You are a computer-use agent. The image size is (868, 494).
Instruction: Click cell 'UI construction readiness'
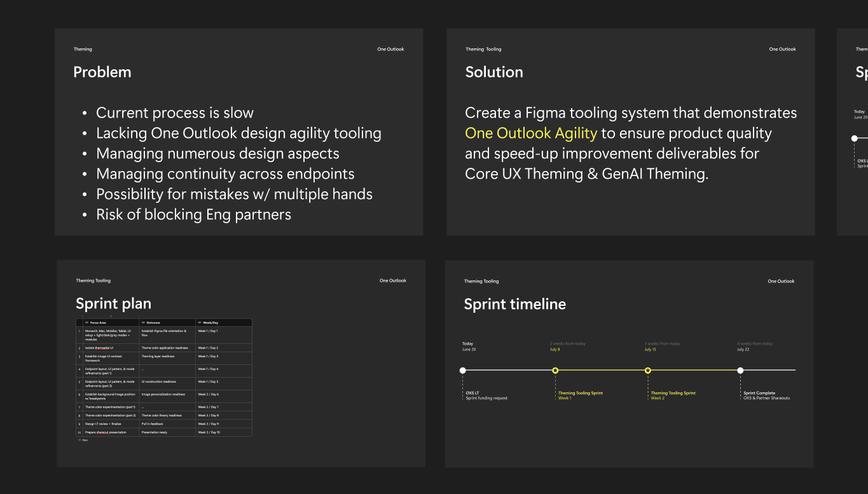point(167,383)
